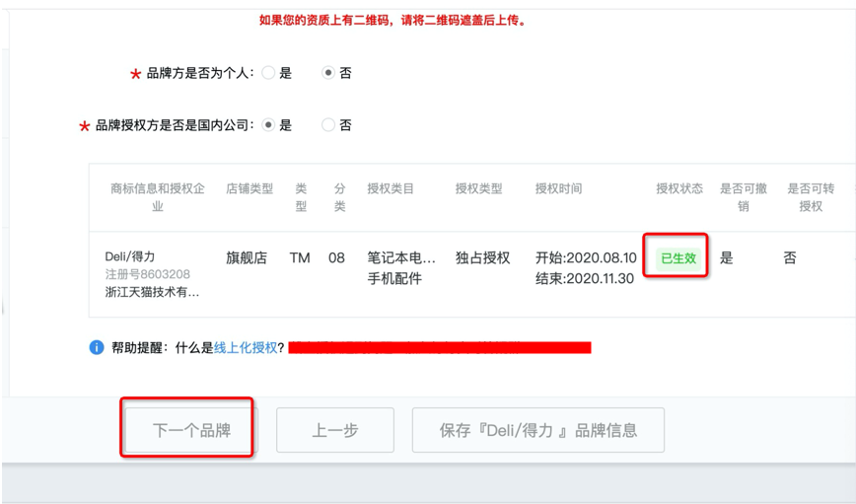Select 是 for 品牌方是否为个人
Viewport: 856px width, 504px height.
pyautogui.click(x=268, y=73)
